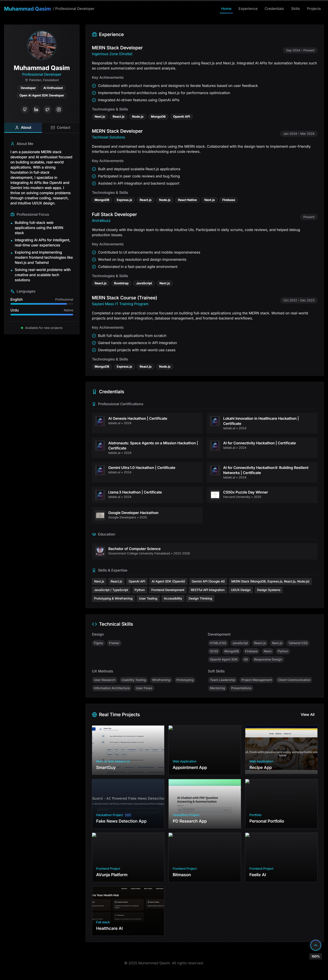
Task: Click the Techloset Solutions company link
Action: pyautogui.click(x=108, y=137)
